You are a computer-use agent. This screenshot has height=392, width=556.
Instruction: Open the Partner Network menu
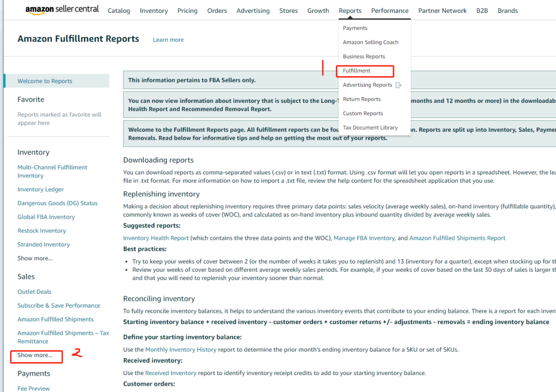point(442,11)
